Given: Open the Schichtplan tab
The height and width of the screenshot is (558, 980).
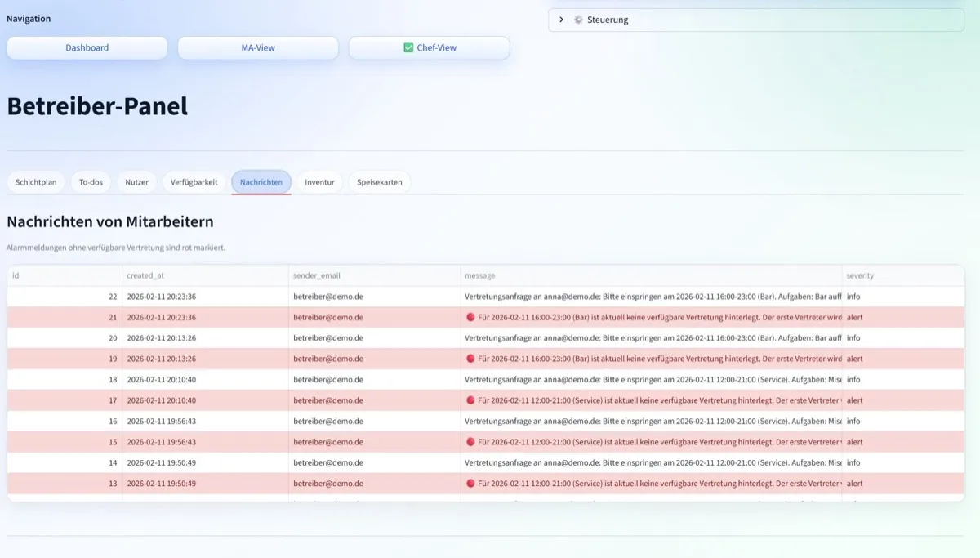Looking at the screenshot, I should [x=36, y=182].
